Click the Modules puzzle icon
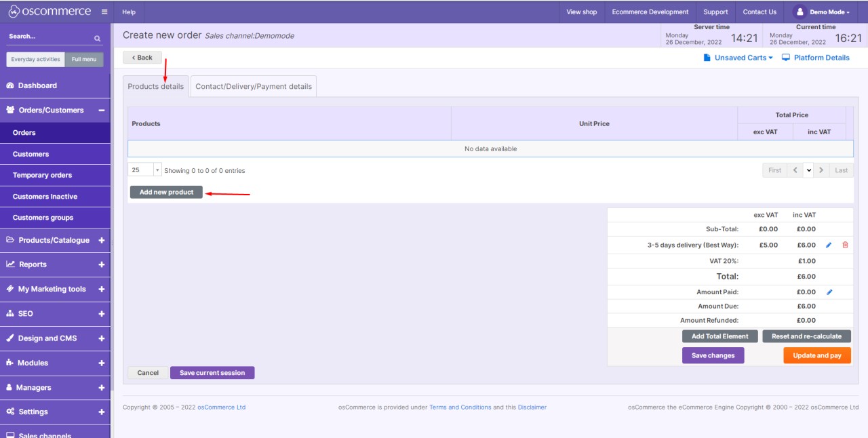 (x=10, y=363)
